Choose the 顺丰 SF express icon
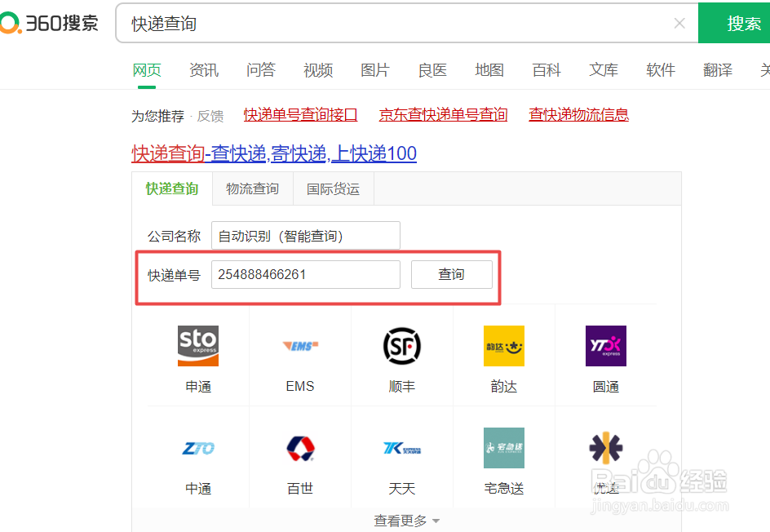 pos(401,346)
